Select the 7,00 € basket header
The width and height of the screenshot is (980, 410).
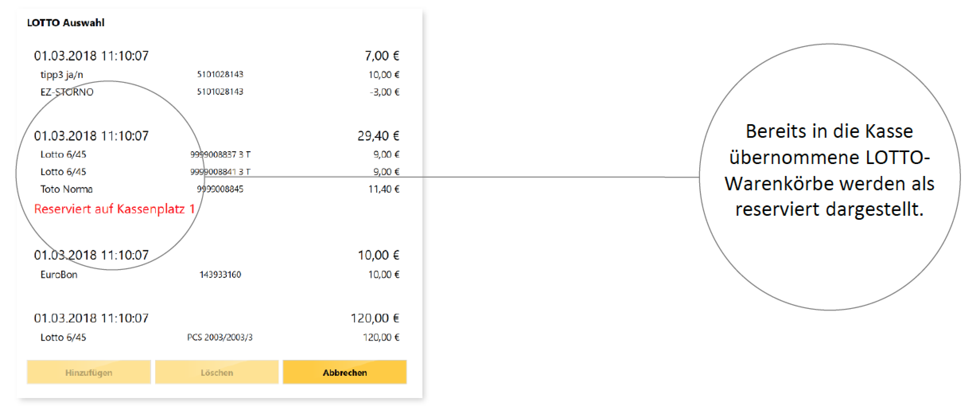tap(217, 55)
